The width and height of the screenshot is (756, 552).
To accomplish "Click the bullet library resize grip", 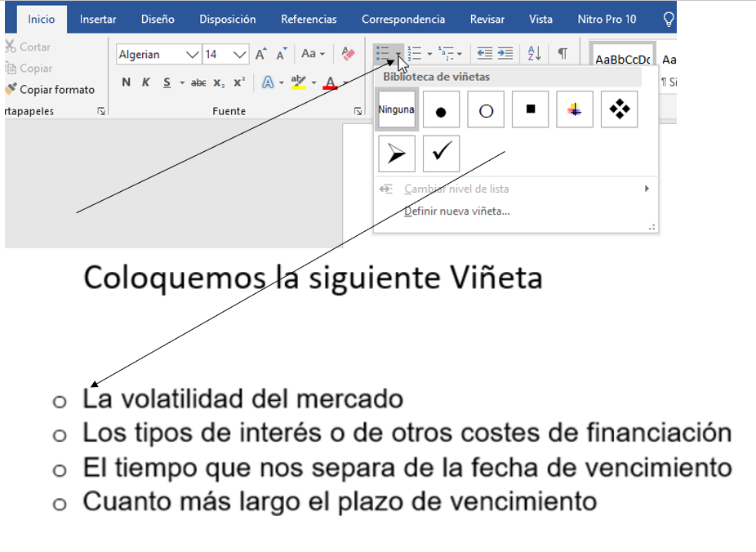I will (x=651, y=226).
